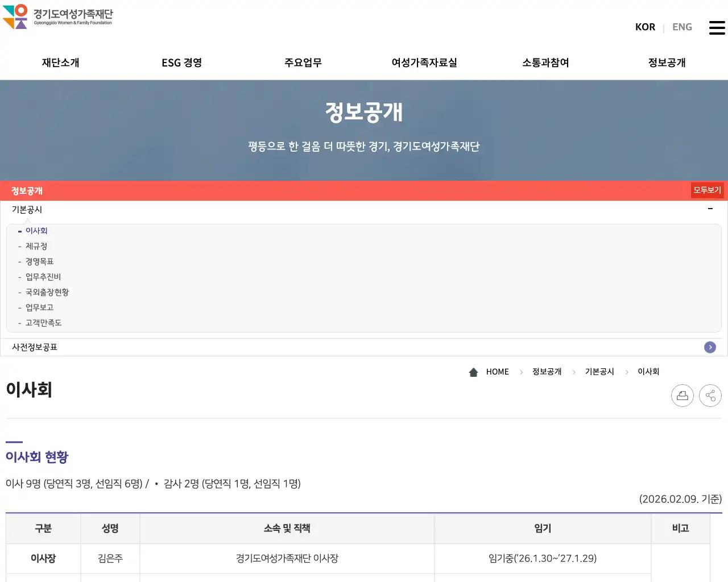Select 국외출장현황 in the submenu list
The width and height of the screenshot is (728, 582).
point(47,292)
